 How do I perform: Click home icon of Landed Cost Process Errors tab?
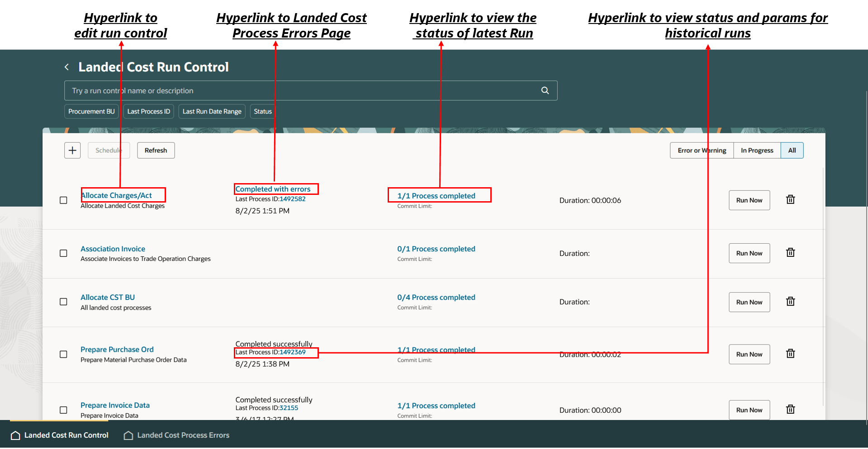pyautogui.click(x=128, y=435)
